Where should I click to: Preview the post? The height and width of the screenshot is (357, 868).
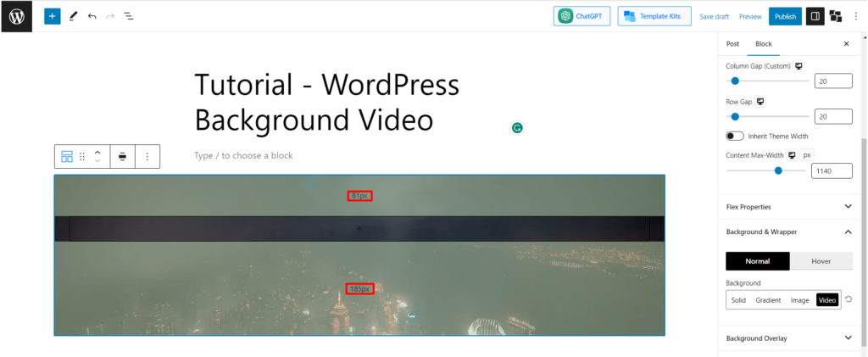[750, 17]
